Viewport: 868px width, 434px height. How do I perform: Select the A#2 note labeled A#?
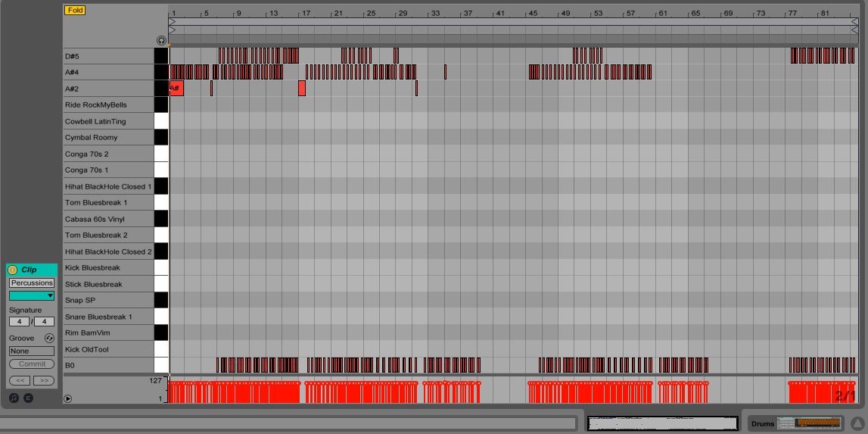tap(176, 88)
